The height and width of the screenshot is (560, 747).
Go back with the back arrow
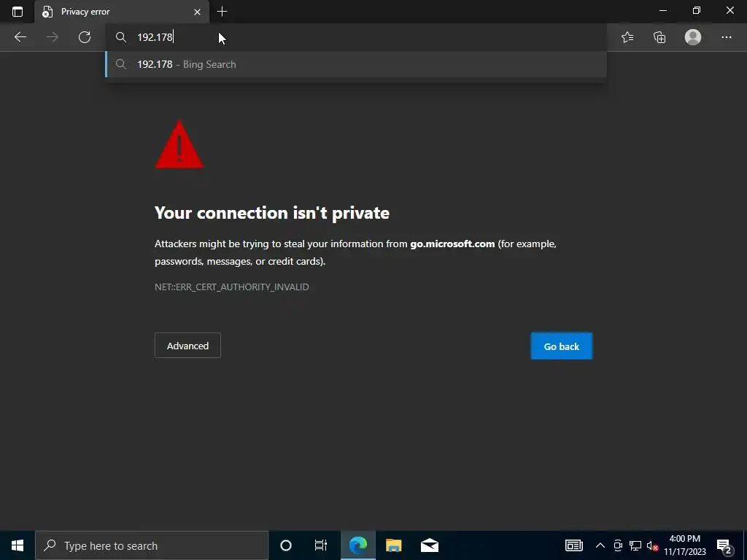point(20,37)
